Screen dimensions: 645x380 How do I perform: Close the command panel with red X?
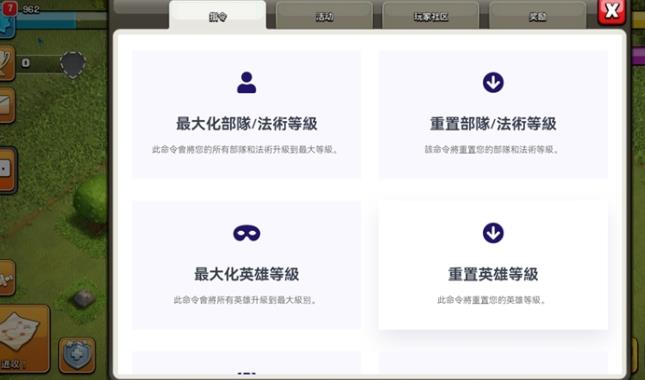(612, 11)
